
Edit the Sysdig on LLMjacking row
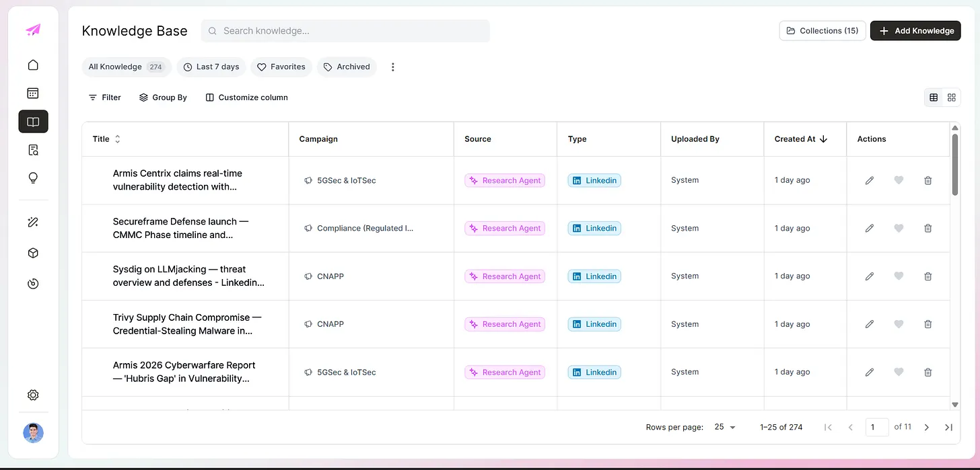pos(870,276)
